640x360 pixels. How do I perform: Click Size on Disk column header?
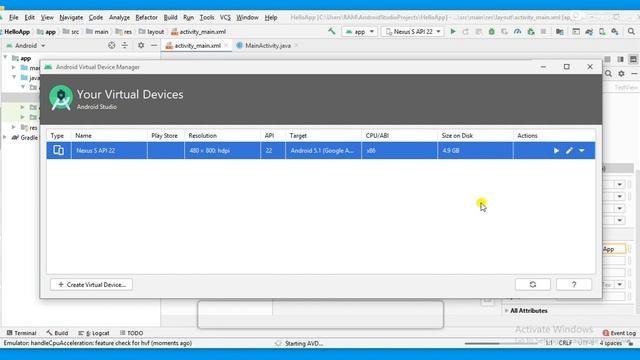coord(475,136)
